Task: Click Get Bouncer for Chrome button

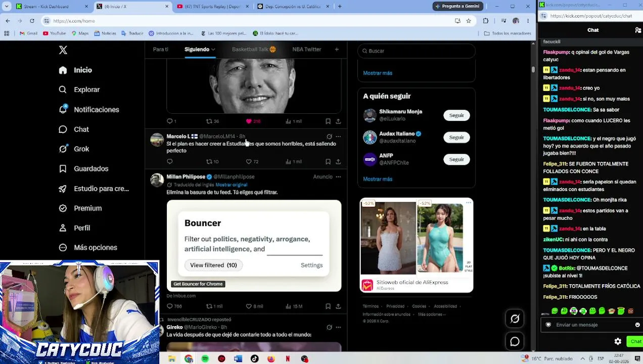Action: pos(198,284)
